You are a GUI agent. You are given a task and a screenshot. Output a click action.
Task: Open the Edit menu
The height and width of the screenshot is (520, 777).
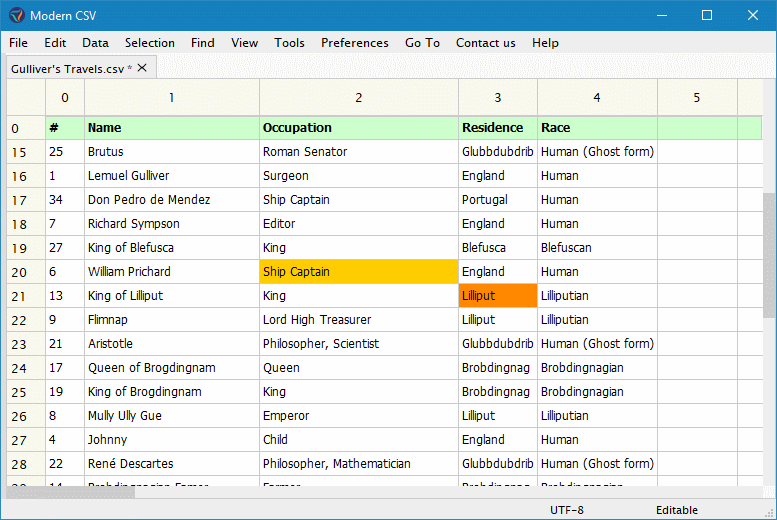point(55,43)
